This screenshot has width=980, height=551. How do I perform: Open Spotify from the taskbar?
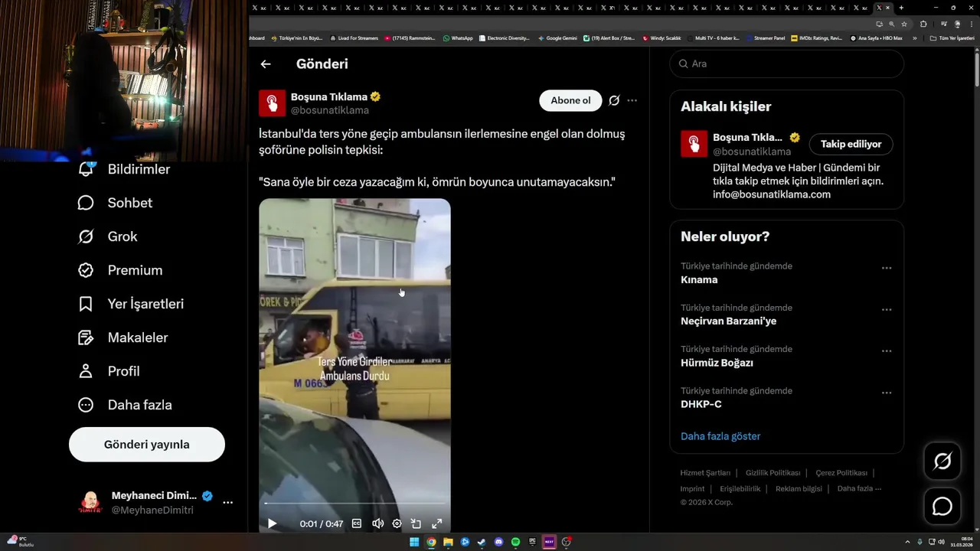click(515, 542)
